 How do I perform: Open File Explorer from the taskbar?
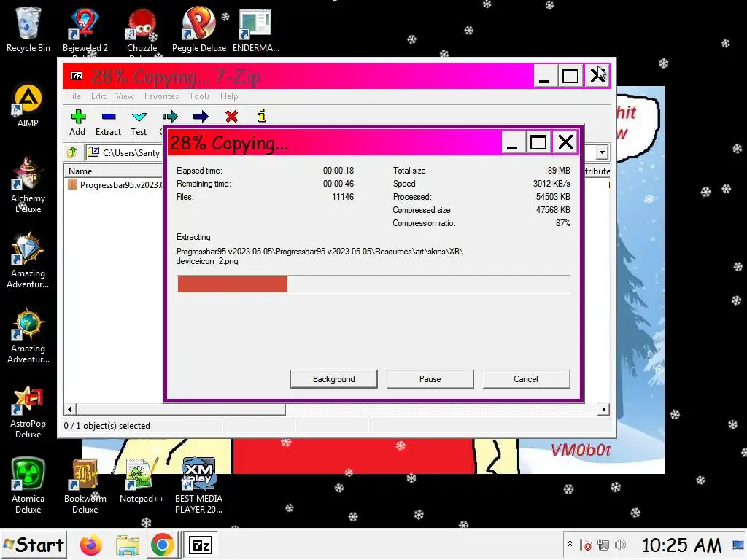tap(128, 545)
